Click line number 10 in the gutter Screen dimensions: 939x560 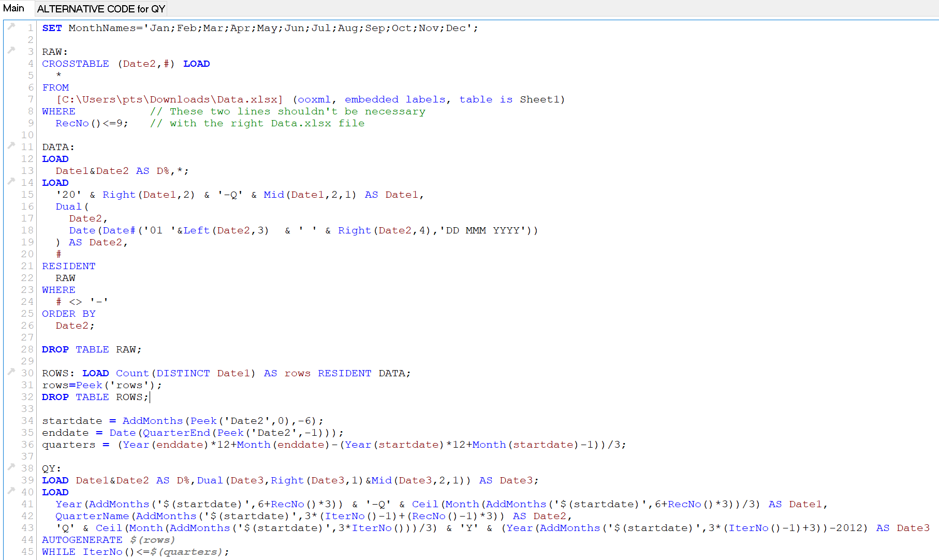[x=27, y=135]
